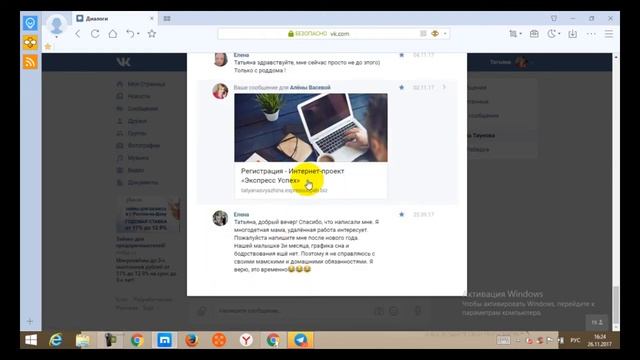The height and width of the screenshot is (360, 640).
Task: Open Firefox from the taskbar
Action: (191, 340)
